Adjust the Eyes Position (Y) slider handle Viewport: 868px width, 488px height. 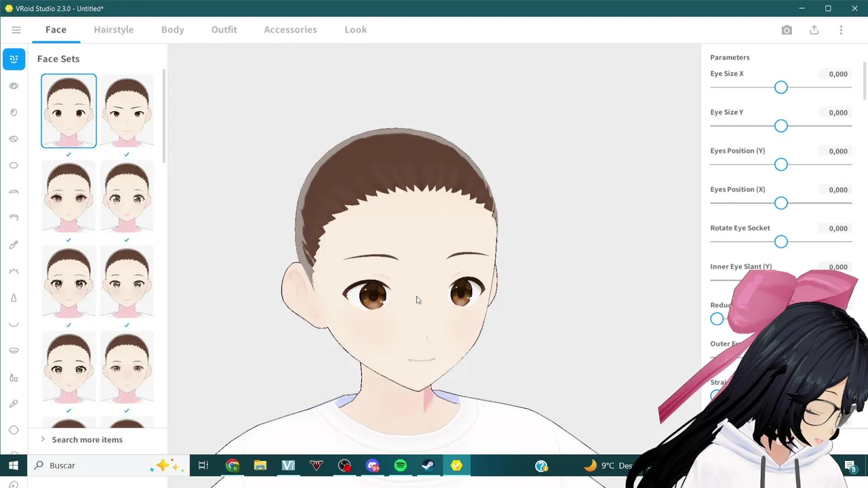[781, 165]
